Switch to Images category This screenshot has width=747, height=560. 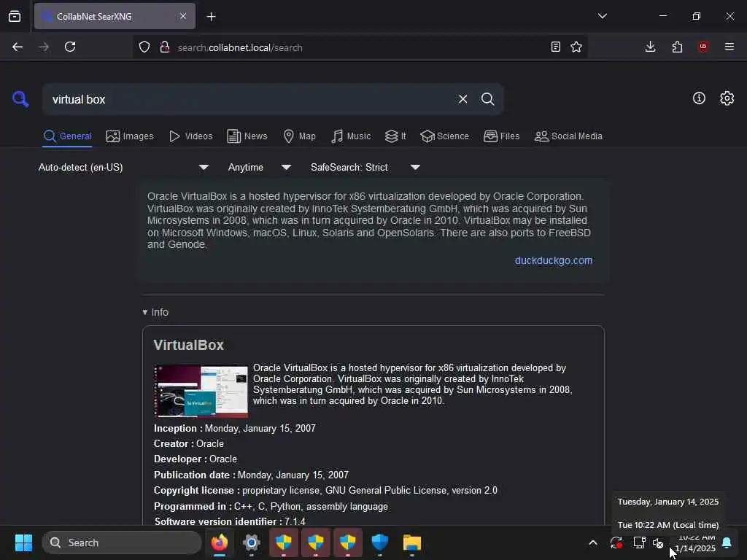point(130,136)
